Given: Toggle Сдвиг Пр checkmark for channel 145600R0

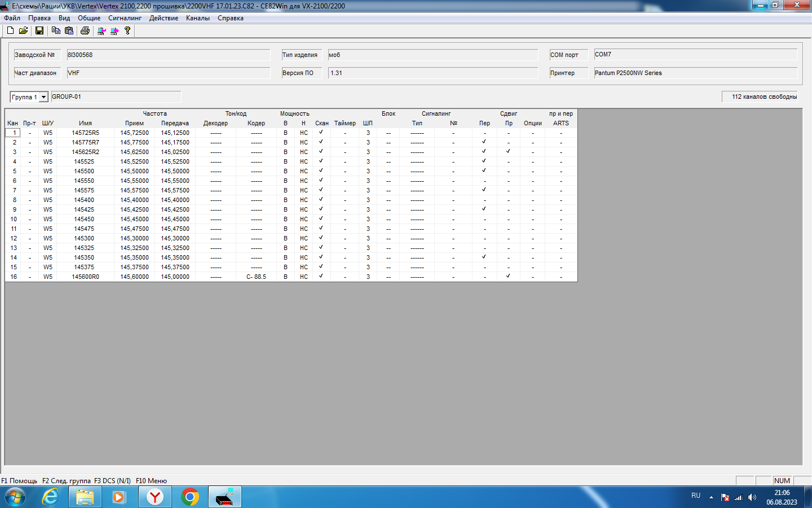Looking at the screenshot, I should (508, 277).
